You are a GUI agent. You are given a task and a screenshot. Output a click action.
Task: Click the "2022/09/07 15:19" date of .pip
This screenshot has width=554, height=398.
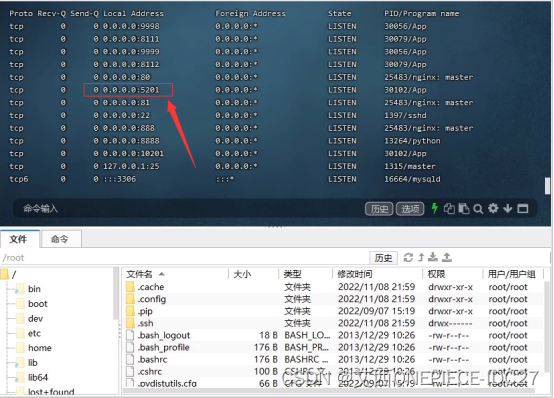coord(376,311)
